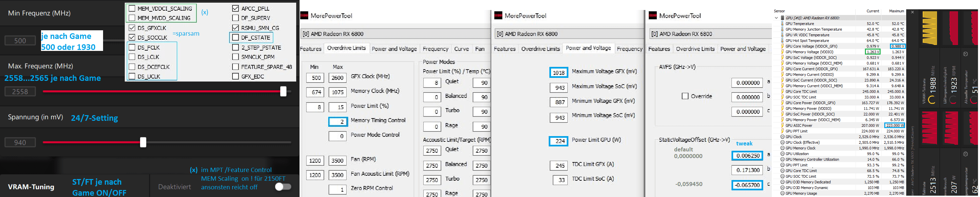The image size is (980, 197).
Task: Turn on the VRAM-Tuning switch
Action: pos(283,186)
